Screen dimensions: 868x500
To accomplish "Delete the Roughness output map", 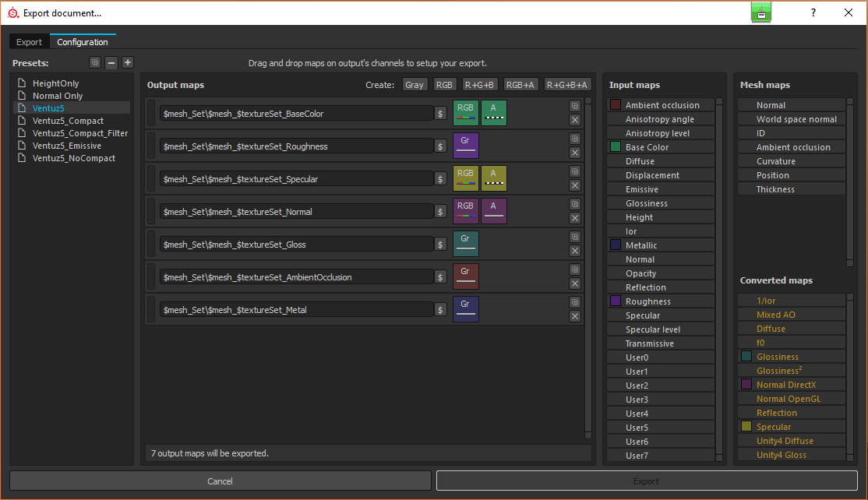I will (575, 153).
